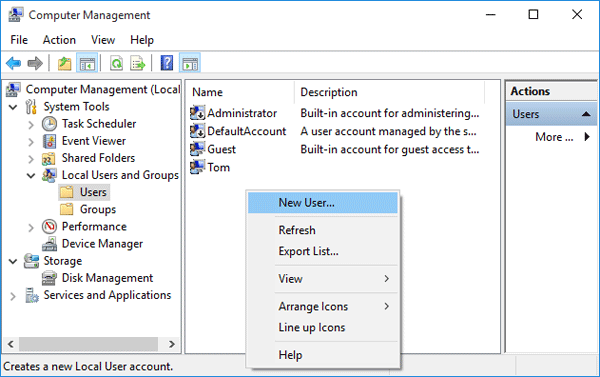Click the Export List toolbar icon
This screenshot has height=377, width=600.
point(138,63)
